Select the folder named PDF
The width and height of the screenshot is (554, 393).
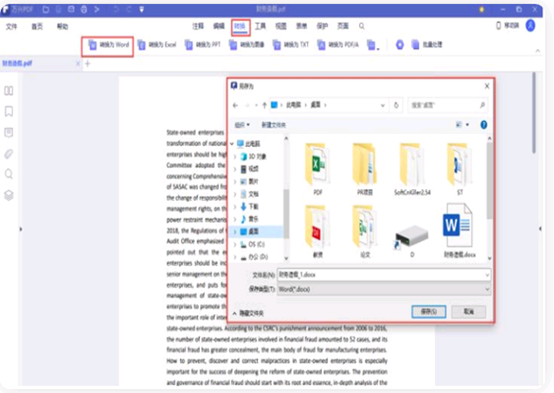(x=318, y=170)
